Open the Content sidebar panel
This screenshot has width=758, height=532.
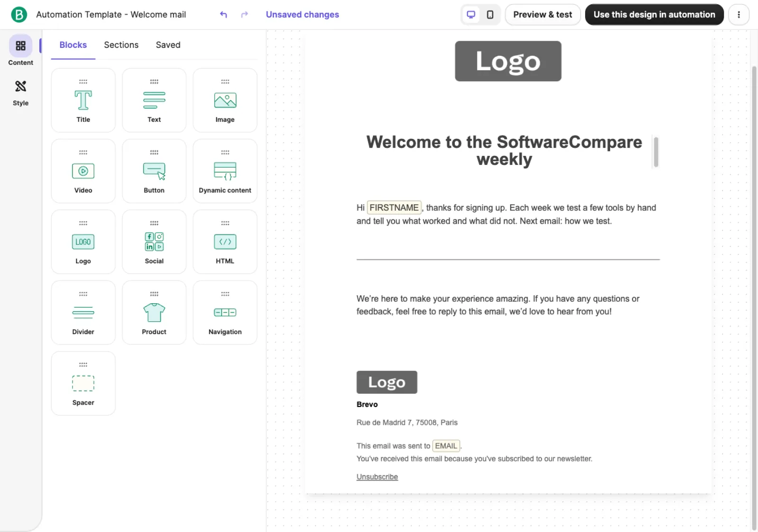[x=20, y=50]
